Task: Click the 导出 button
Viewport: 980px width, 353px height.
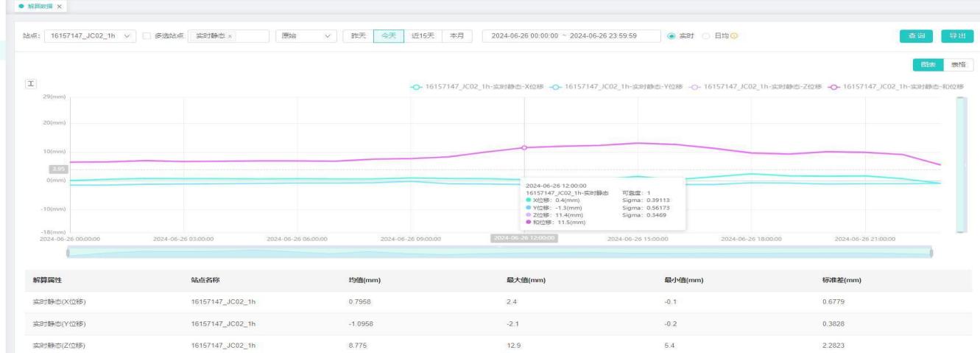Action: pos(957,35)
